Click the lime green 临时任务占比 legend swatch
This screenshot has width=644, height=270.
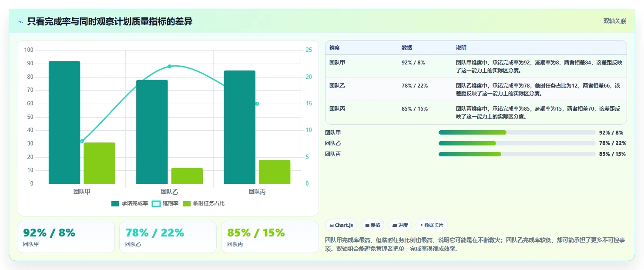point(187,203)
